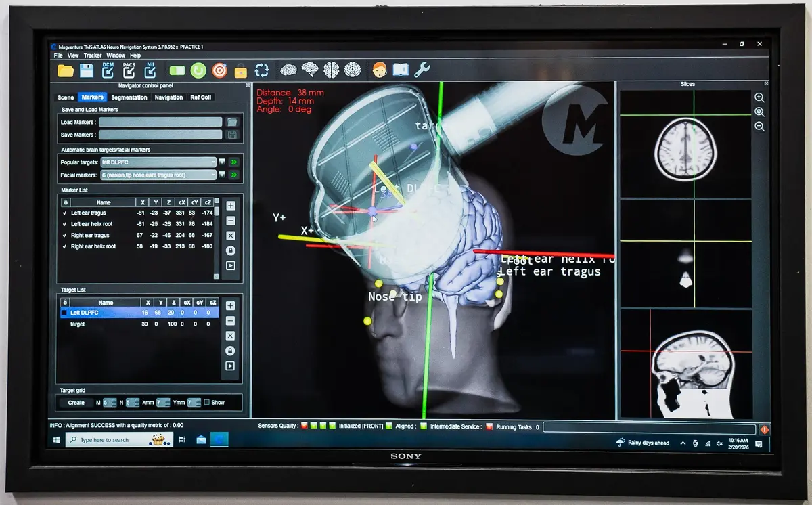Open the View menu
Image resolution: width=812 pixels, height=505 pixels.
[x=73, y=56]
